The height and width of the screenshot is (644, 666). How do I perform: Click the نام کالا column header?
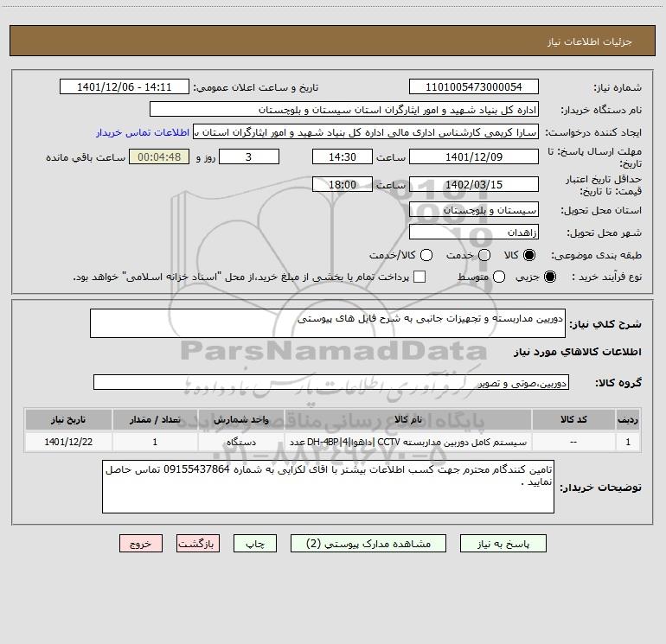pyautogui.click(x=407, y=419)
